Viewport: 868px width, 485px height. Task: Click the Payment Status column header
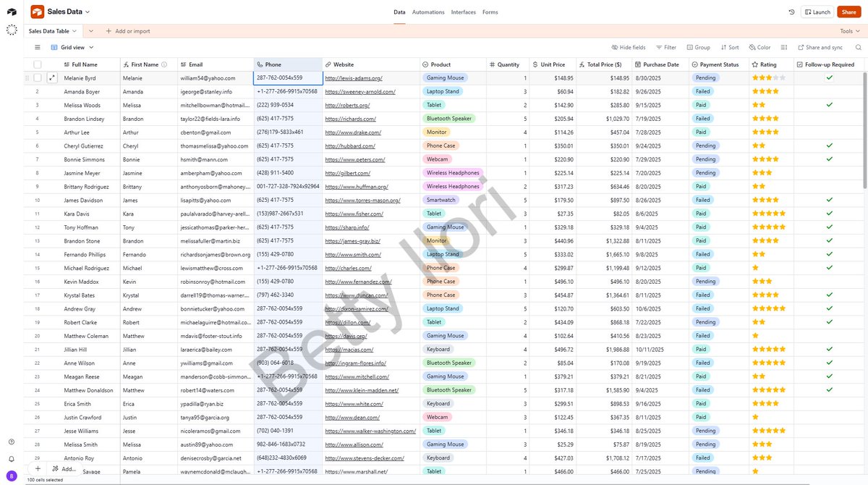click(719, 64)
